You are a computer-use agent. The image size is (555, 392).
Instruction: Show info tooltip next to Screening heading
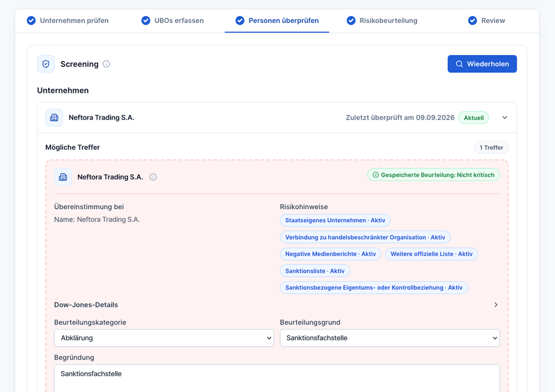[x=106, y=64]
